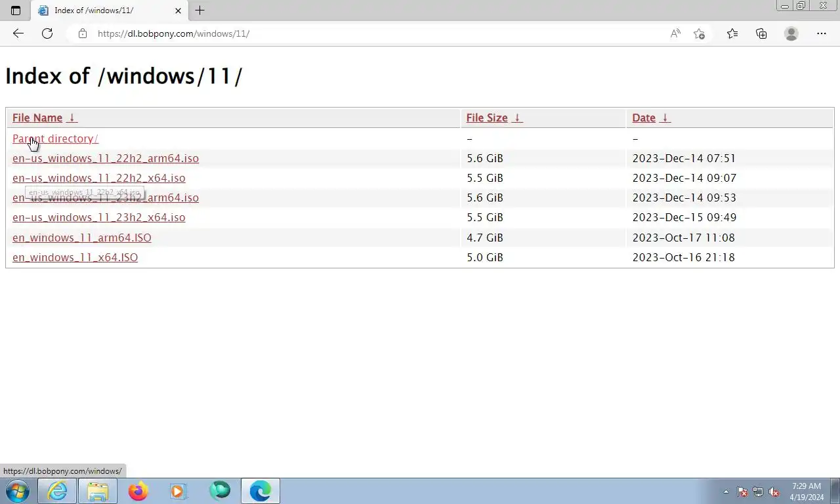Click the date 2023-Oct-16 21:18
The image size is (840, 504).
point(683,257)
